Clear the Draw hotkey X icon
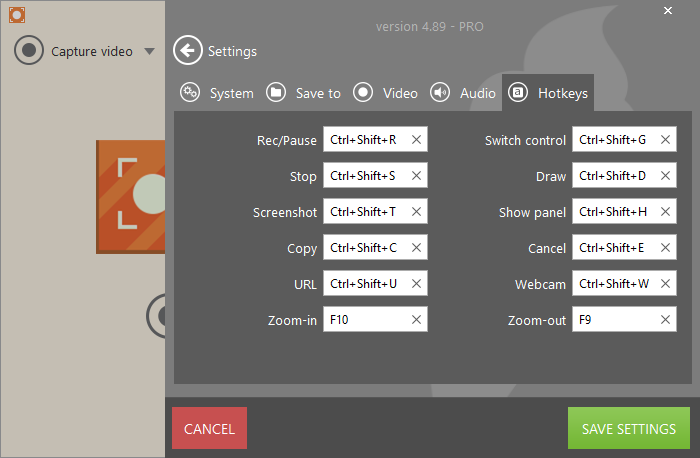 click(x=665, y=176)
